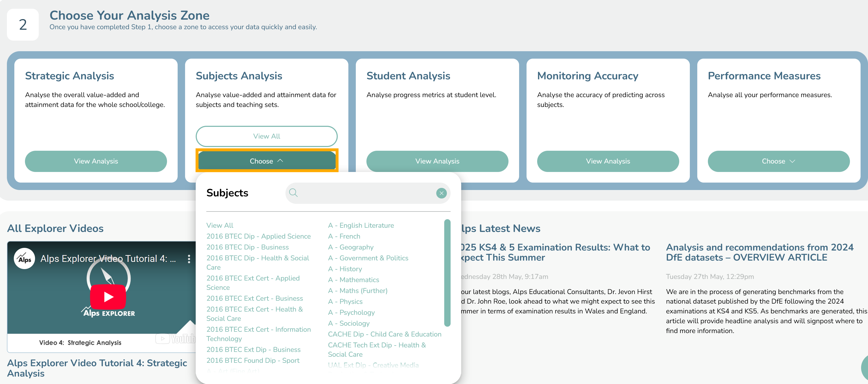Select A - Psychology subject
868x384 pixels.
coord(351,312)
